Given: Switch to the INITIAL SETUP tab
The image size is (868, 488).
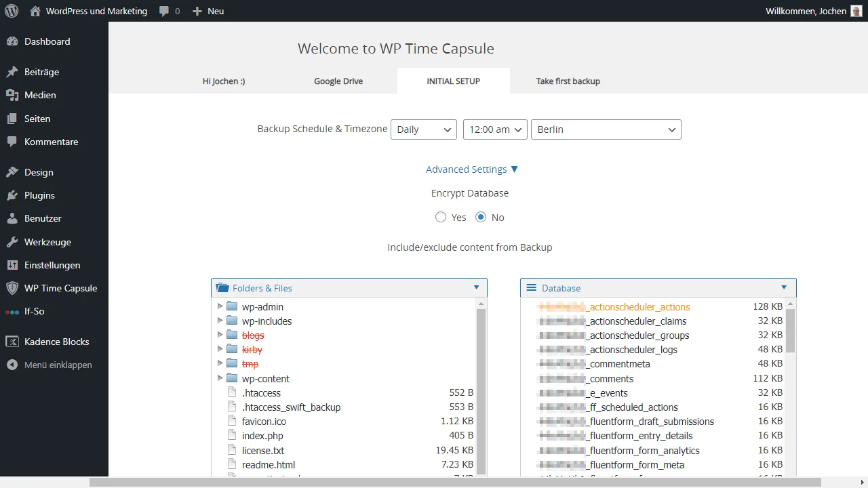Looking at the screenshot, I should 454,81.
